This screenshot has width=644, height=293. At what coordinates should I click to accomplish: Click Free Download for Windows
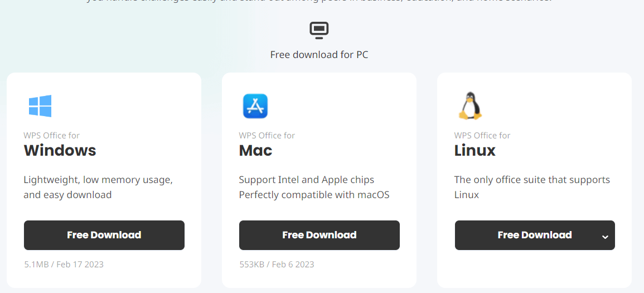coord(104,235)
